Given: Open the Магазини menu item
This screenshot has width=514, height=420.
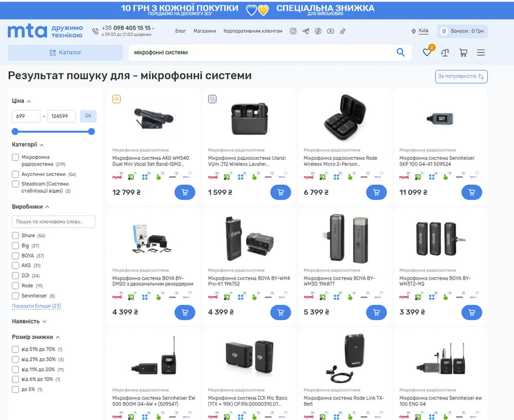Looking at the screenshot, I should coord(205,31).
